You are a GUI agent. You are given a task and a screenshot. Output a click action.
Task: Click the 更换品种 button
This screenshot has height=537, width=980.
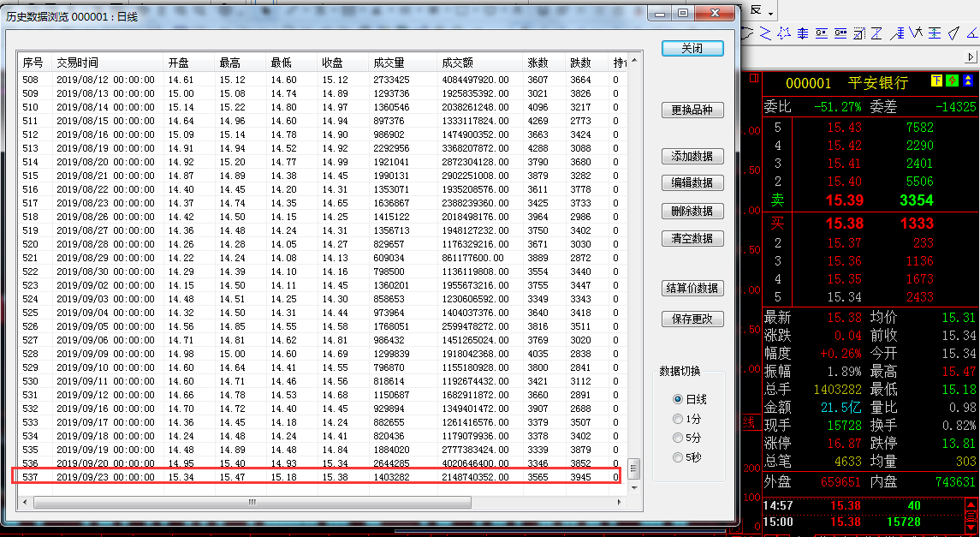pos(692,110)
